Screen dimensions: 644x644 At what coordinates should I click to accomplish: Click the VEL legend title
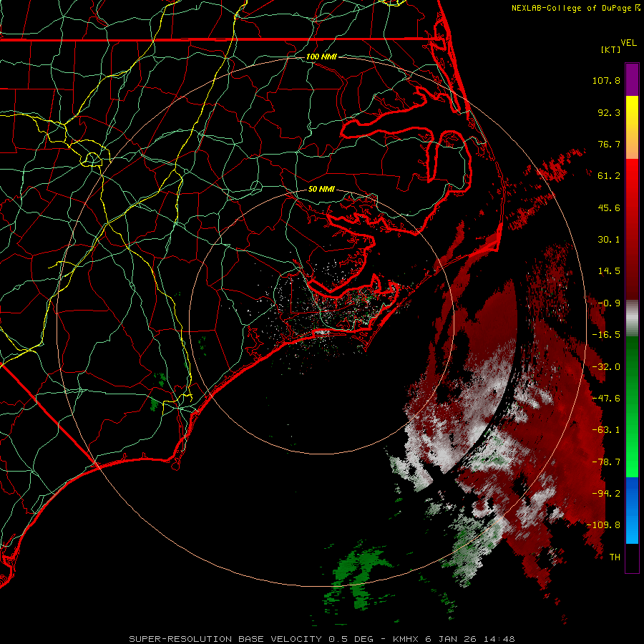[x=628, y=42]
